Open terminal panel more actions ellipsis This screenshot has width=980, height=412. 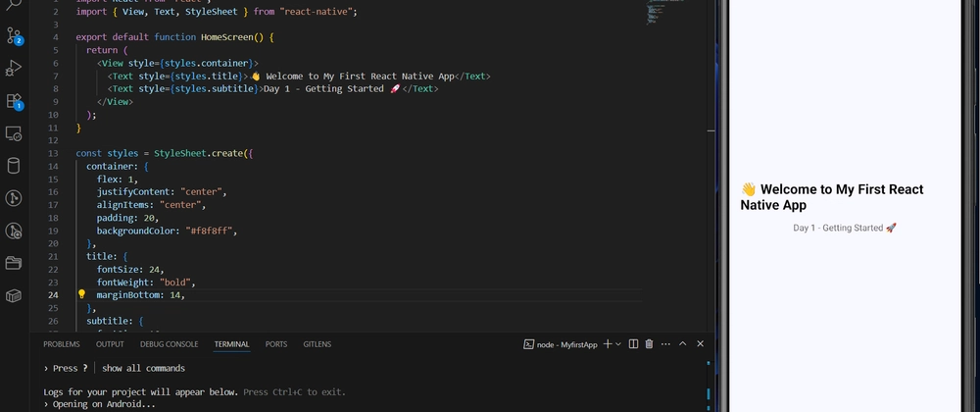665,344
